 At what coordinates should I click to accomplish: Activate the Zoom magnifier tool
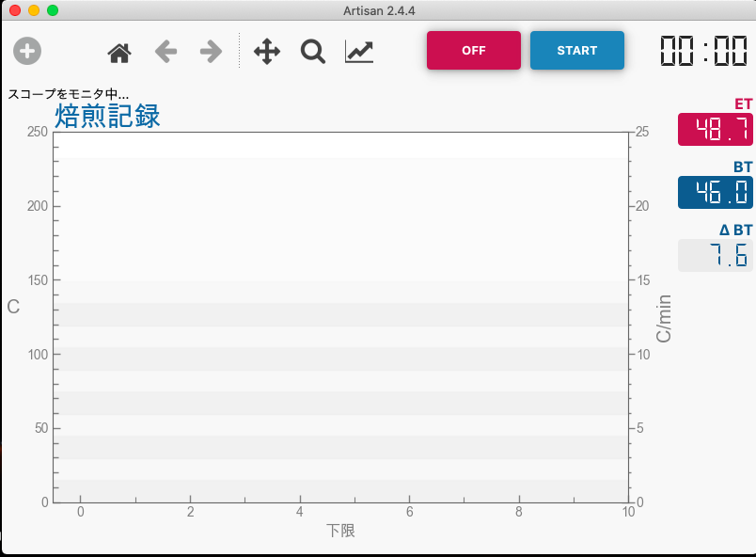pos(313,52)
